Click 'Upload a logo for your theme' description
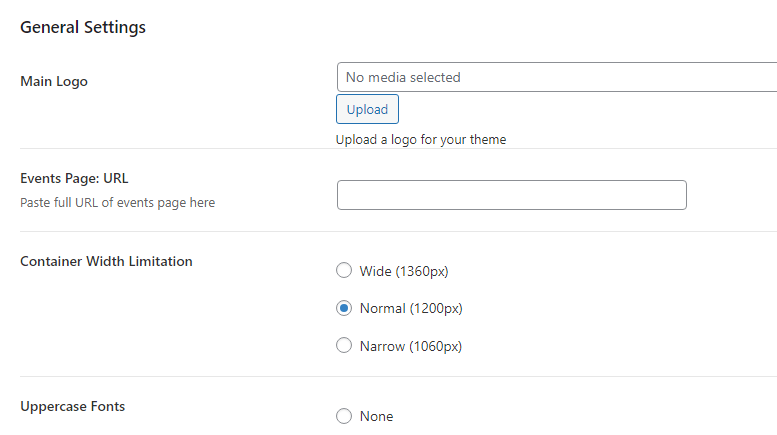The height and width of the screenshot is (435, 777). 421,139
